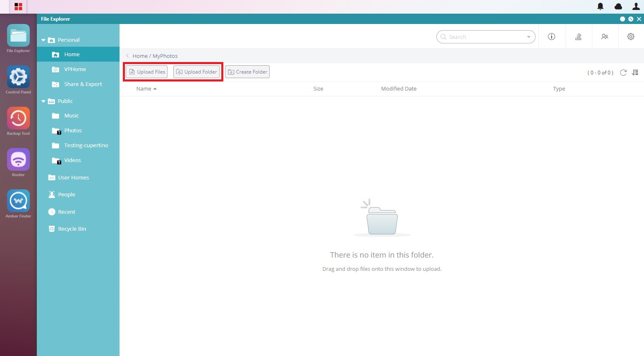Screen dimensions: 644x356
Task: Select Home in the sidebar
Action: point(78,54)
